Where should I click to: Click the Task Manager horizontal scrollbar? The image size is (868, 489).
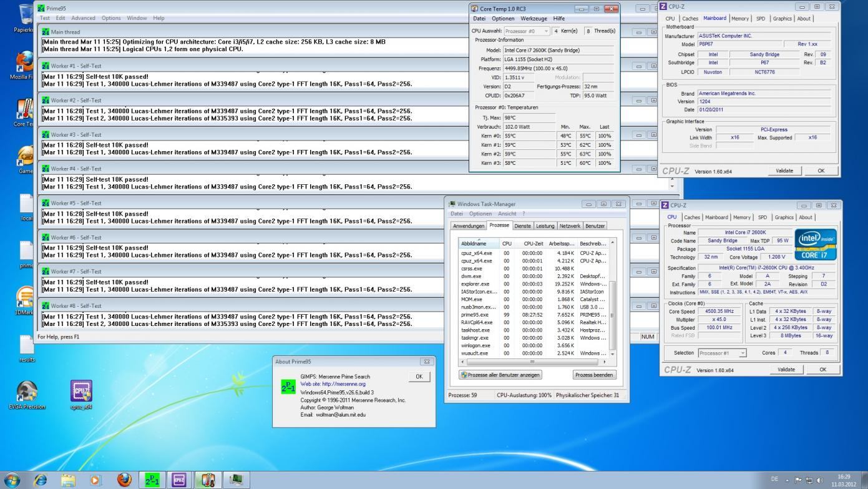(x=532, y=362)
